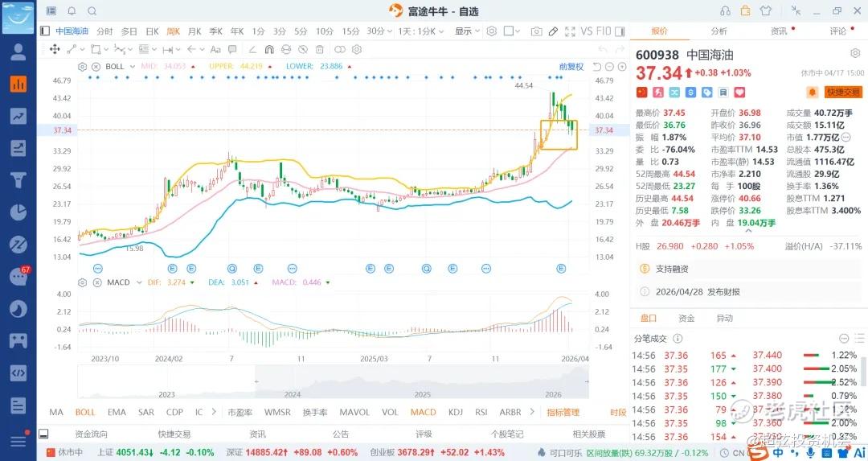The width and height of the screenshot is (868, 461).
Task: Toggle the window-list icon in title bar
Action: [51, 11]
